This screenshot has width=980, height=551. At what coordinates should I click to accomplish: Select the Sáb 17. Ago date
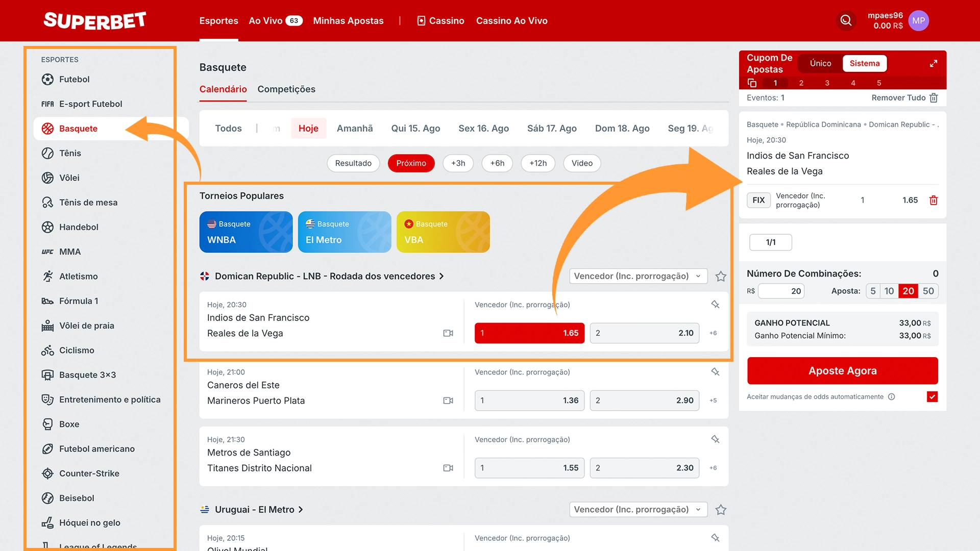(x=552, y=129)
